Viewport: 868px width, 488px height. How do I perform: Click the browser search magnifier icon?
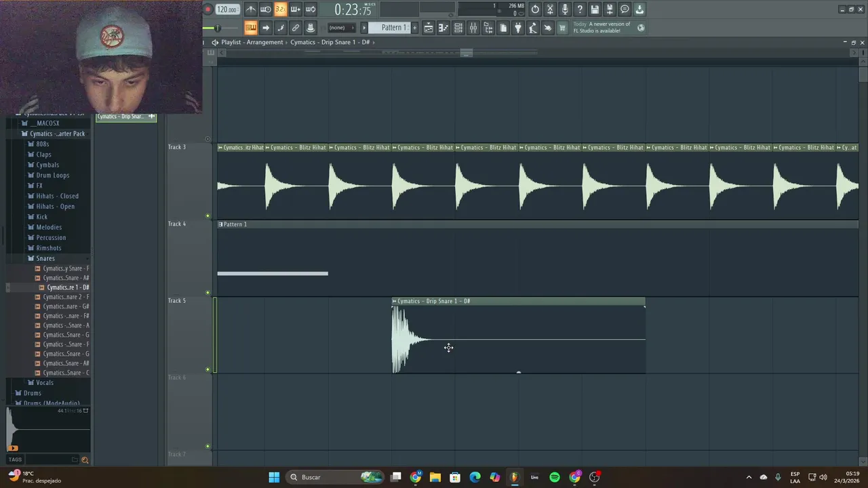[85, 460]
